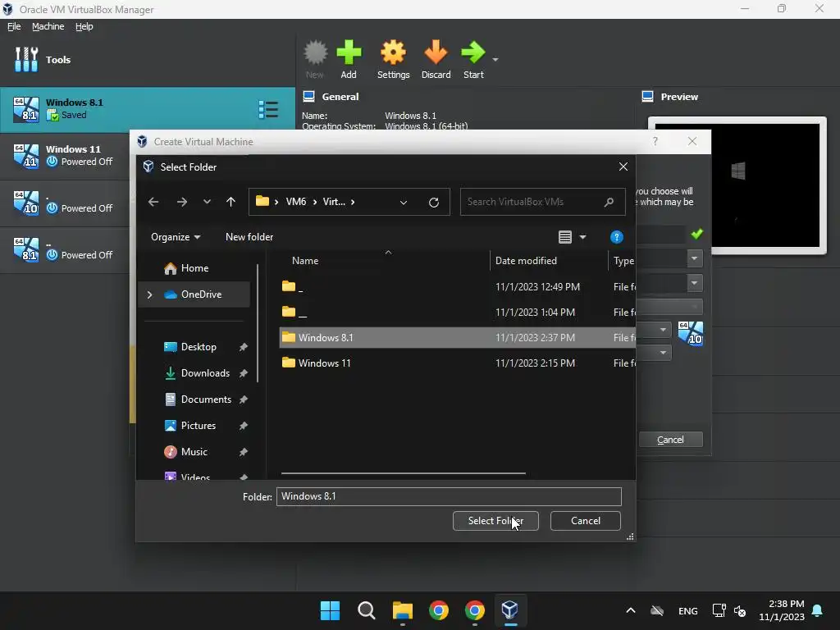The image size is (840, 630).
Task: Open Windows Start menu
Action: point(330,610)
